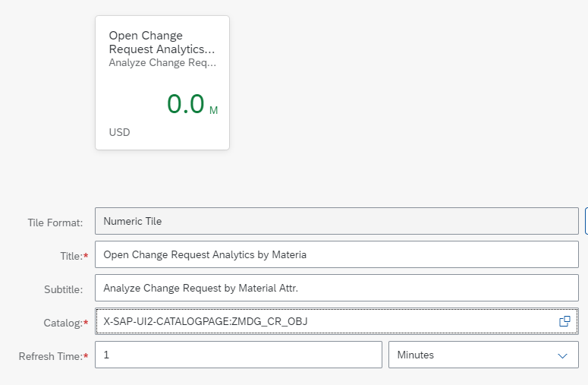Focus the Subtitle text field
The image size is (588, 385).
[x=337, y=288]
